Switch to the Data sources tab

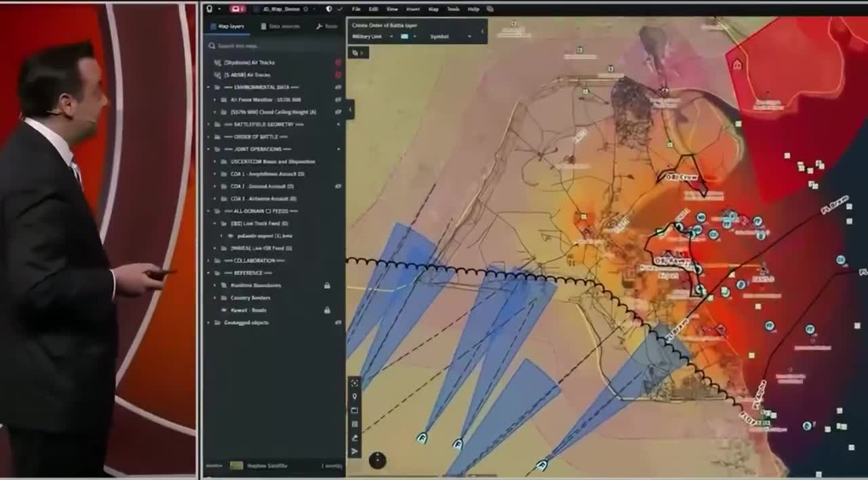pyautogui.click(x=280, y=26)
